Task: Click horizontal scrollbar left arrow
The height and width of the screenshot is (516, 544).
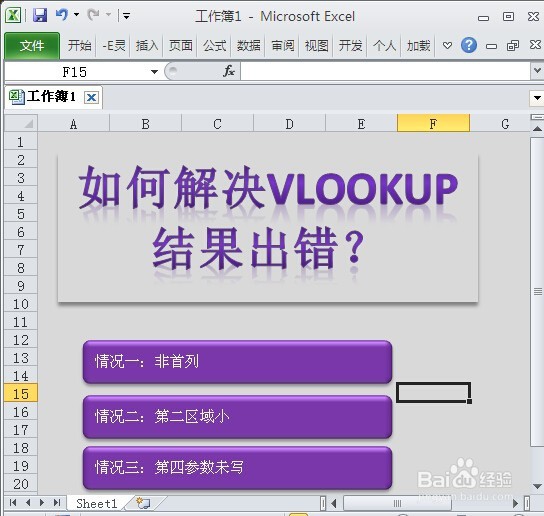Action: [334, 503]
